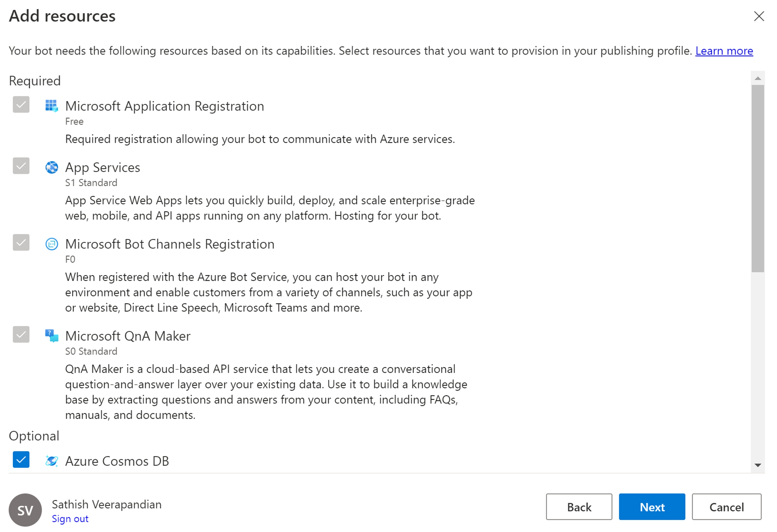This screenshot has width=777, height=532.
Task: Click the Azure Cosmos DB icon
Action: coord(51,461)
